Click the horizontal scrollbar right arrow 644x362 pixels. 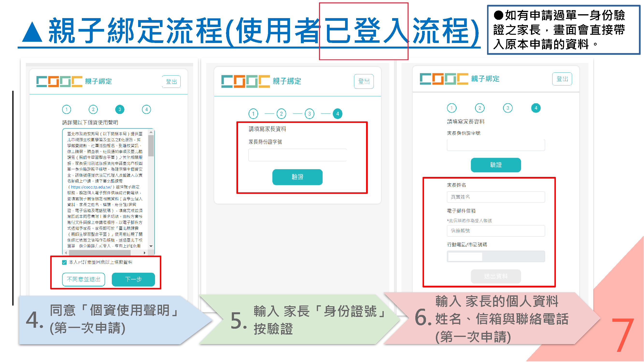coord(144,253)
